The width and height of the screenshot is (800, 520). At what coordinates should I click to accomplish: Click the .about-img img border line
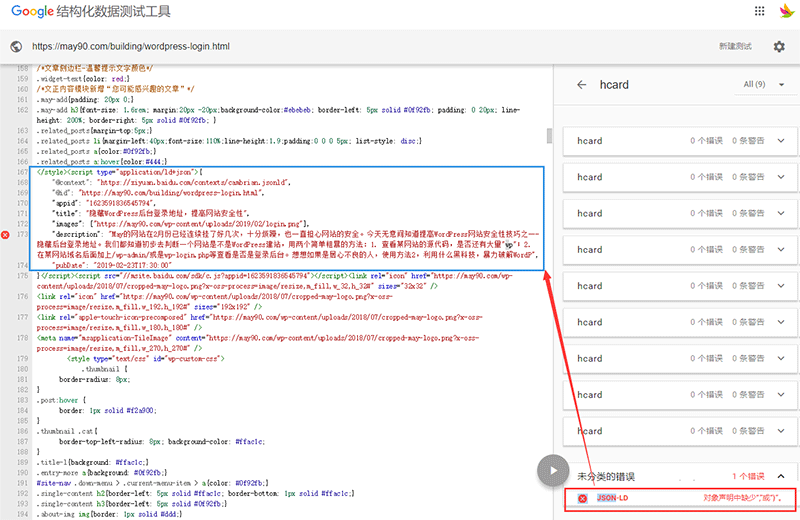point(109,514)
